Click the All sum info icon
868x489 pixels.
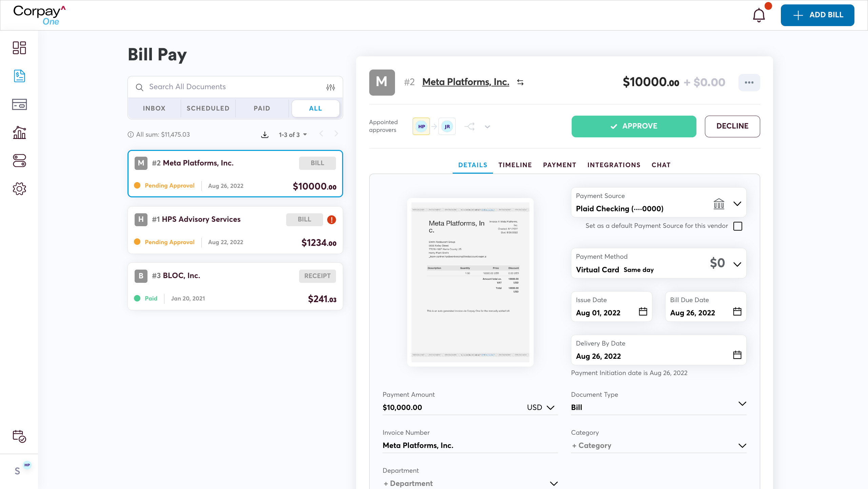coord(131,135)
